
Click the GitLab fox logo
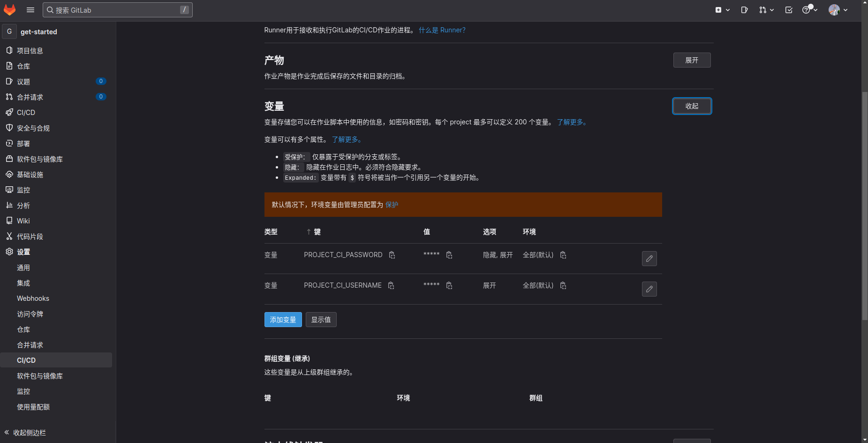pyautogui.click(x=10, y=10)
